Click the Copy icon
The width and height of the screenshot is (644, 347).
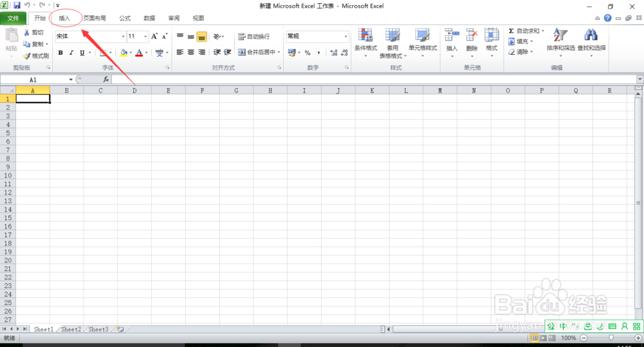26,44
